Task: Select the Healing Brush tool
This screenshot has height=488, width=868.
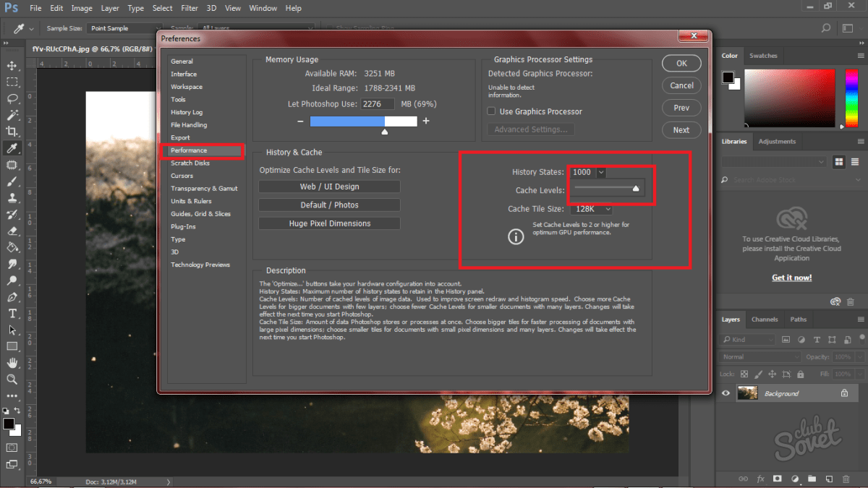Action: (12, 165)
